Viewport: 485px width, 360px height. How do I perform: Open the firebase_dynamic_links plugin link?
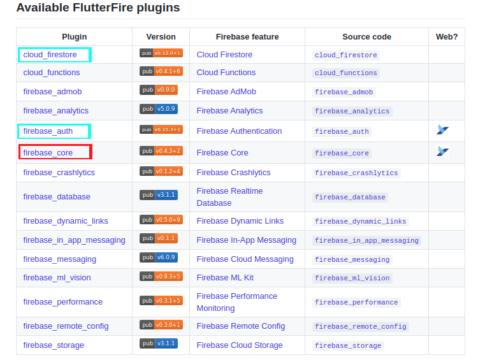click(66, 221)
